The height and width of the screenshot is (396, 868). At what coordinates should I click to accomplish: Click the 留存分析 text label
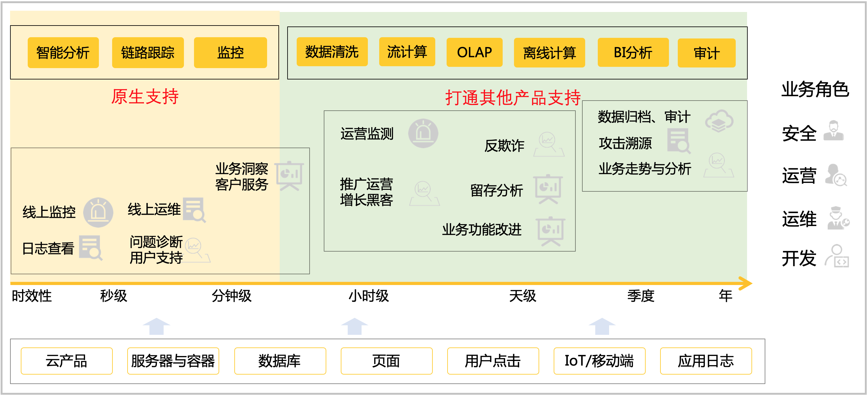pyautogui.click(x=497, y=190)
